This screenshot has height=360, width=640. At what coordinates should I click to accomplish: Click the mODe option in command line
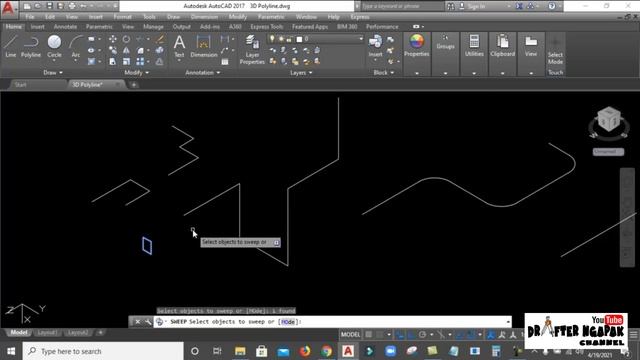coord(288,322)
